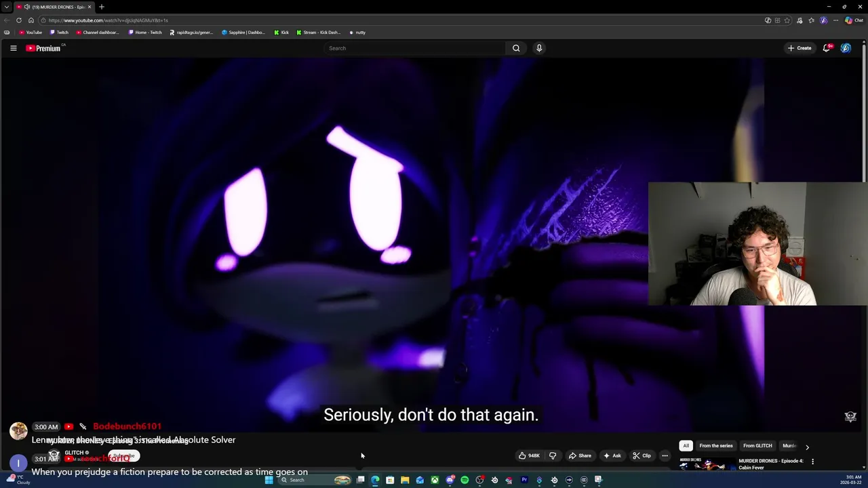Open Discord from the taskbar

click(x=450, y=480)
